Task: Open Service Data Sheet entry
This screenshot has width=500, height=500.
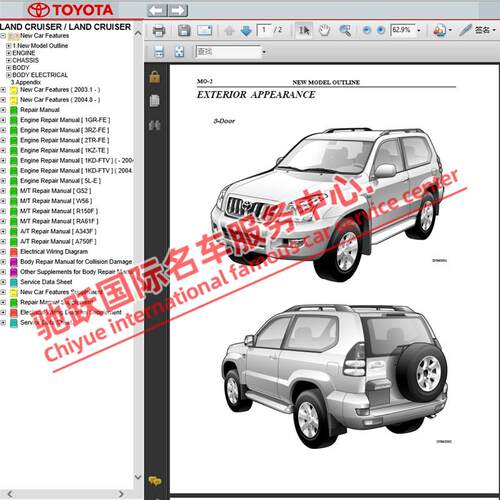Action: (46, 282)
